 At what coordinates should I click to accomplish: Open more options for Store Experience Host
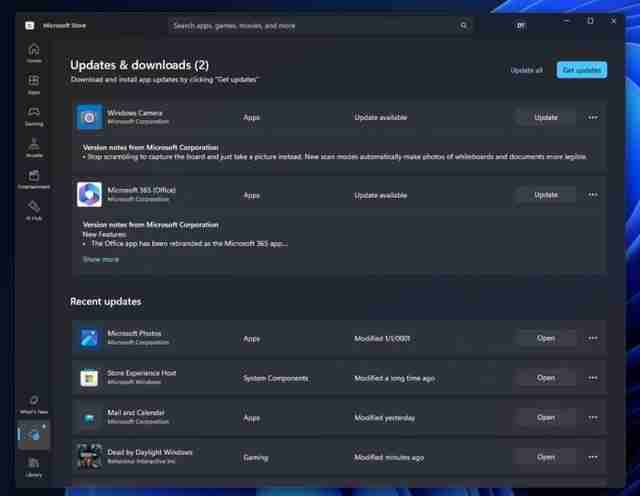[593, 378]
